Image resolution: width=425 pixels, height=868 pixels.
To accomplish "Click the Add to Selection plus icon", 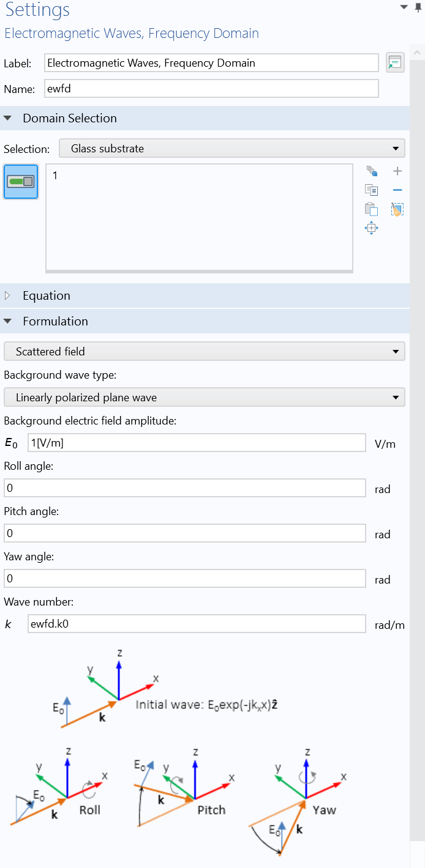I will pyautogui.click(x=397, y=171).
